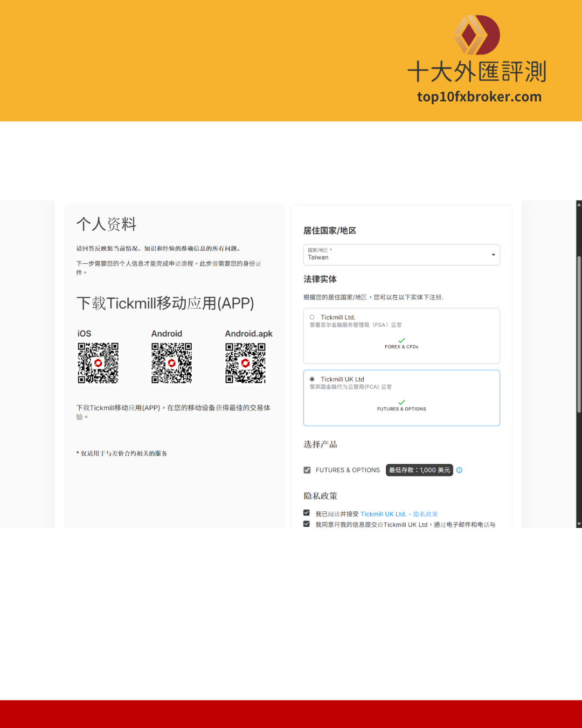Click the 个人资料 heading
This screenshot has width=582, height=728.
tap(107, 224)
